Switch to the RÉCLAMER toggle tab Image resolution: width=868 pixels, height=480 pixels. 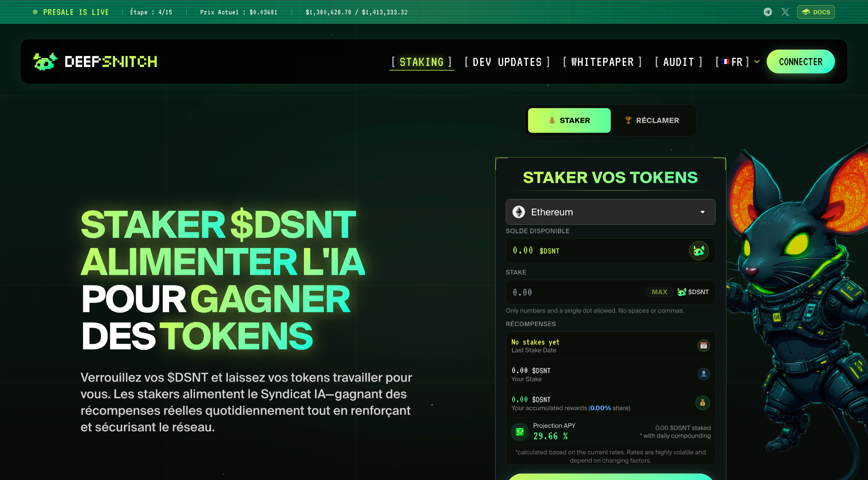tap(652, 120)
